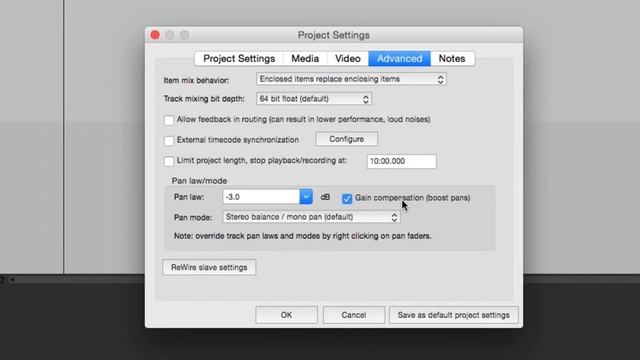
Task: Switch to the Project Settings tab
Action: click(239, 58)
